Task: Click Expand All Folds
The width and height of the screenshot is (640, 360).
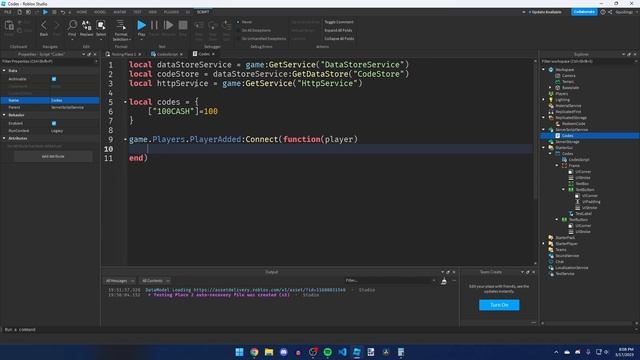Action: [338, 30]
